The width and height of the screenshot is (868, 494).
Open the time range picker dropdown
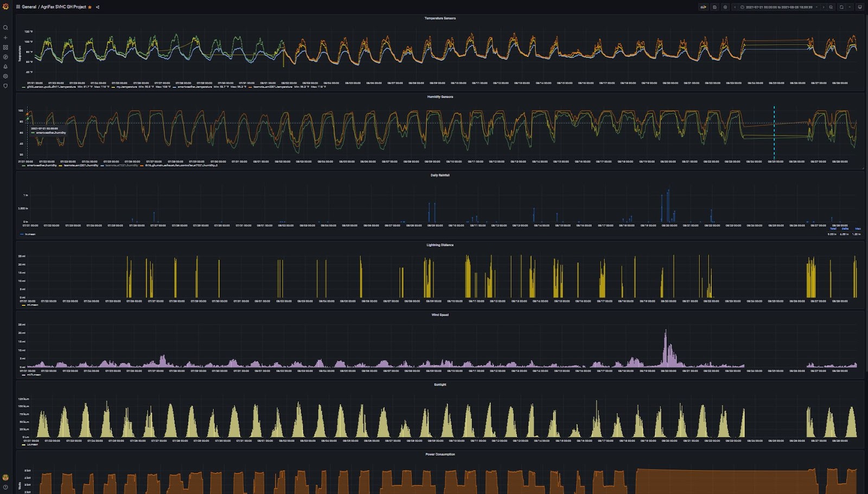(x=778, y=7)
